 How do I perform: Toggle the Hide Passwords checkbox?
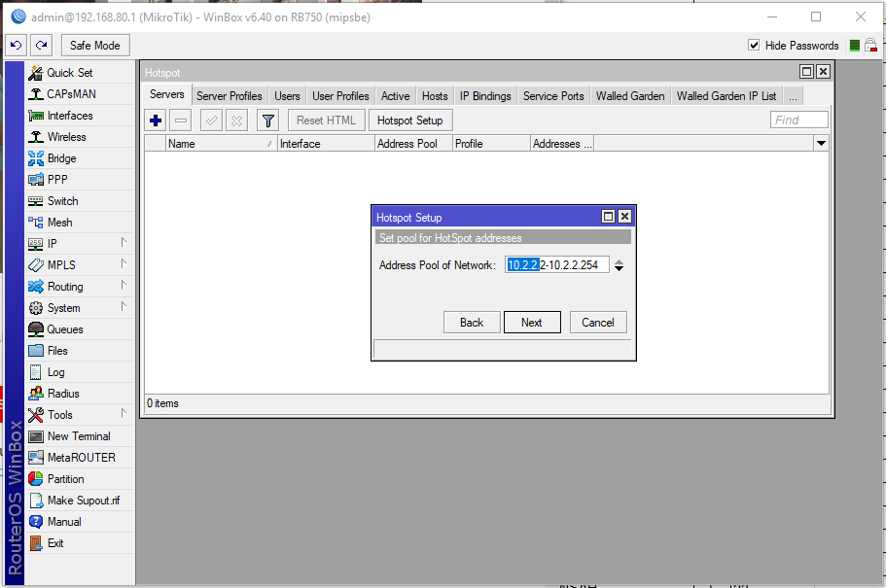(x=753, y=45)
